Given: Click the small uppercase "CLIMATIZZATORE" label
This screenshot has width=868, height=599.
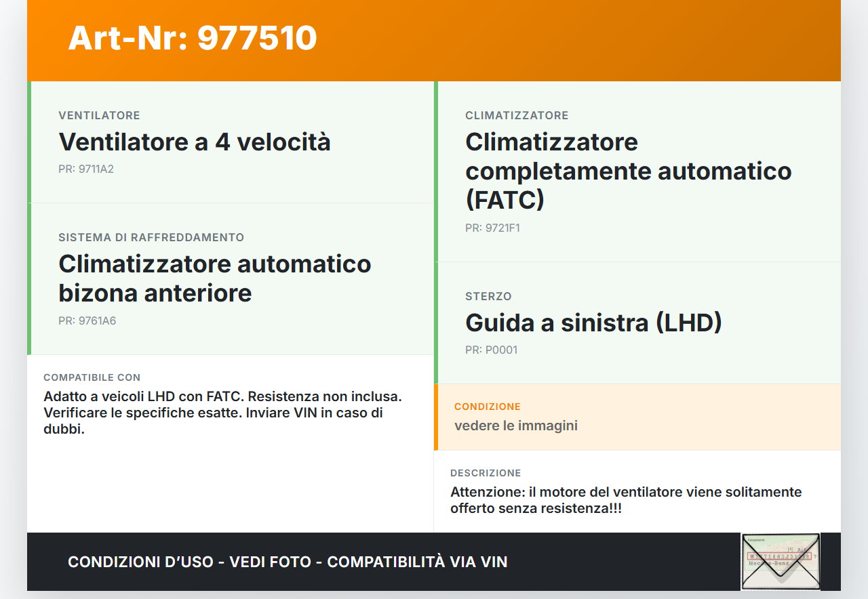Looking at the screenshot, I should 517,116.
